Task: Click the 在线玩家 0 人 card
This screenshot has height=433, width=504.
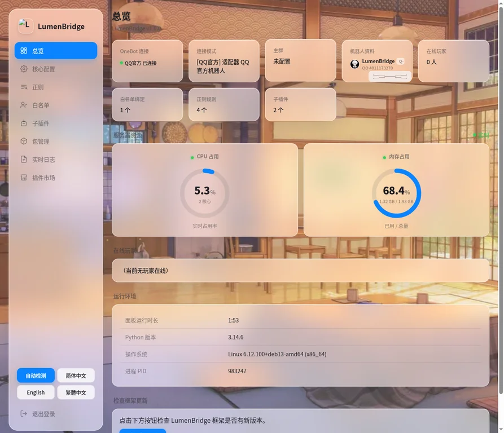Action: click(x=454, y=61)
